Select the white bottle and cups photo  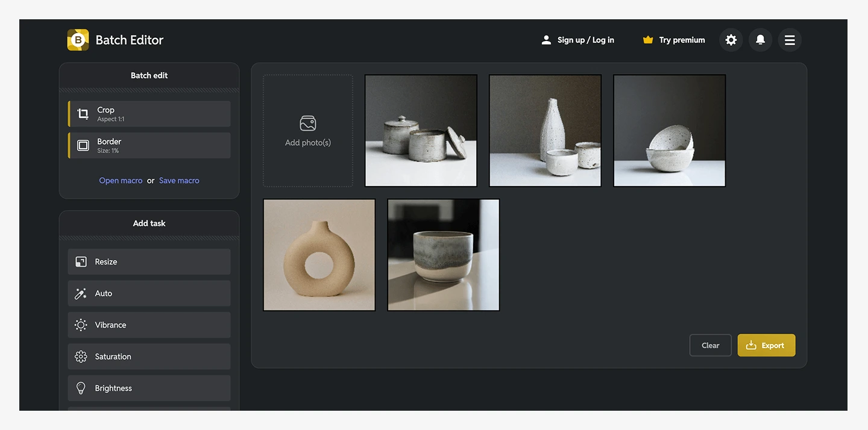point(545,131)
